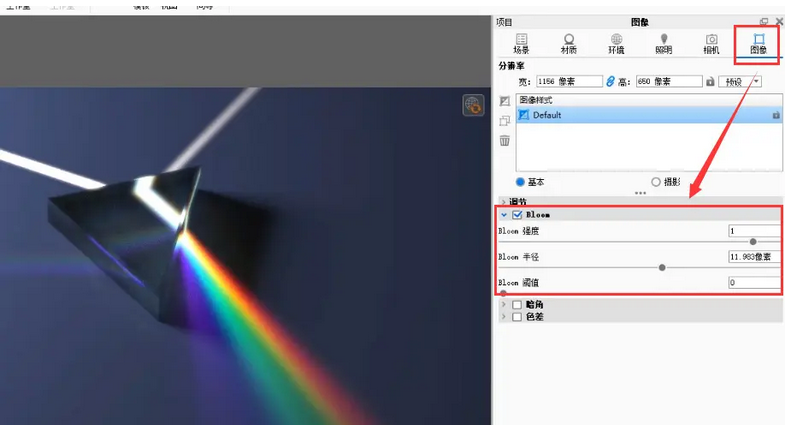This screenshot has width=786, height=425.
Task: Click the globe icon in viewport corner
Action: click(x=473, y=105)
